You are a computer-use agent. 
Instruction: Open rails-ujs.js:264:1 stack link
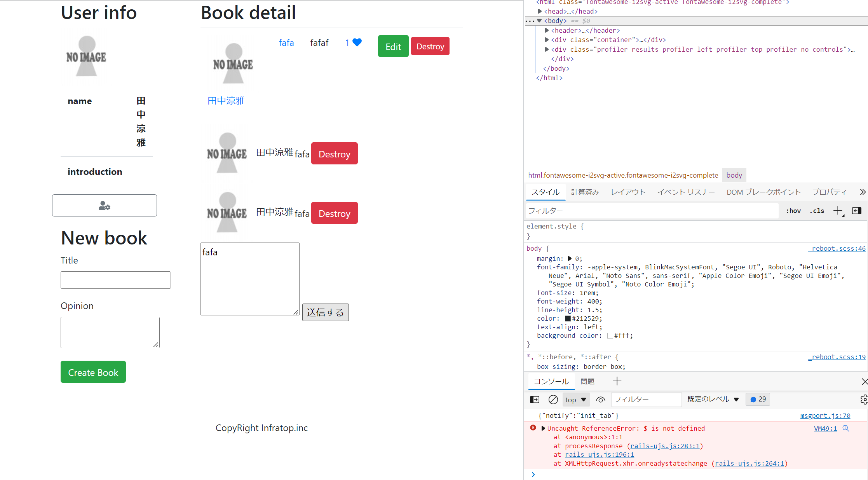pos(749,463)
